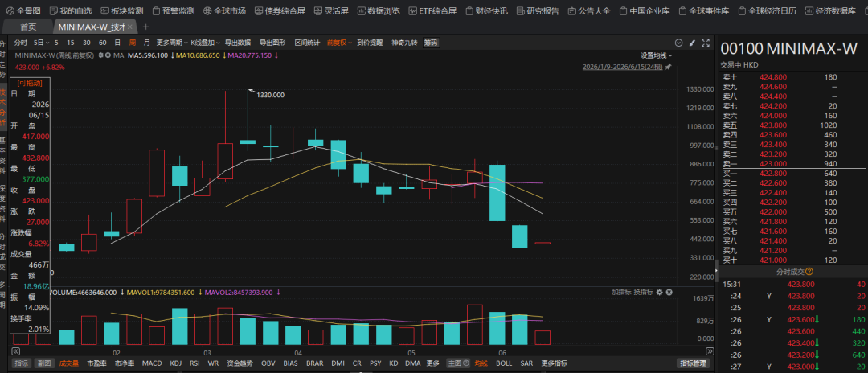This screenshot has width=868, height=373.
Task: Expand K线叠加 overlay dropdown
Action: tap(206, 43)
